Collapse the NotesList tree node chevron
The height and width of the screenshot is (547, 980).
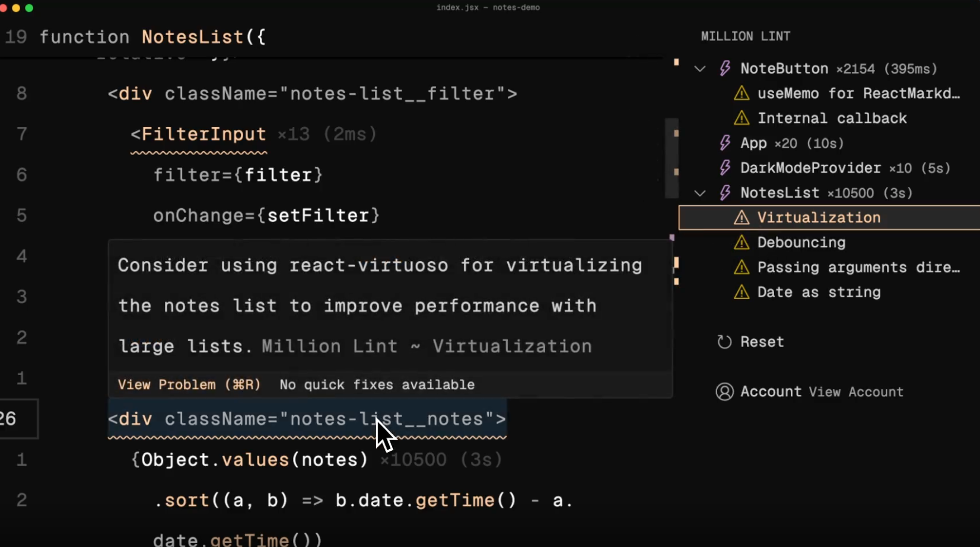click(x=700, y=193)
